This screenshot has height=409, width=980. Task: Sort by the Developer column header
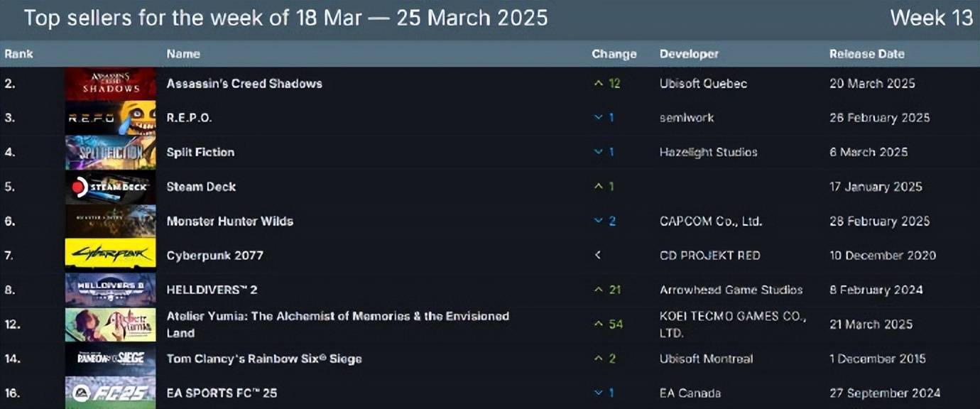689,54
